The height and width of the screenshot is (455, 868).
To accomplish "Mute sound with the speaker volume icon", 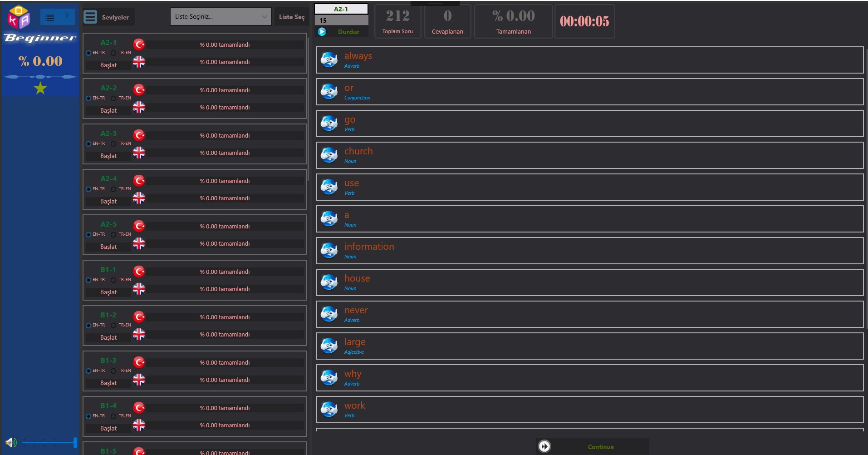I will point(11,442).
